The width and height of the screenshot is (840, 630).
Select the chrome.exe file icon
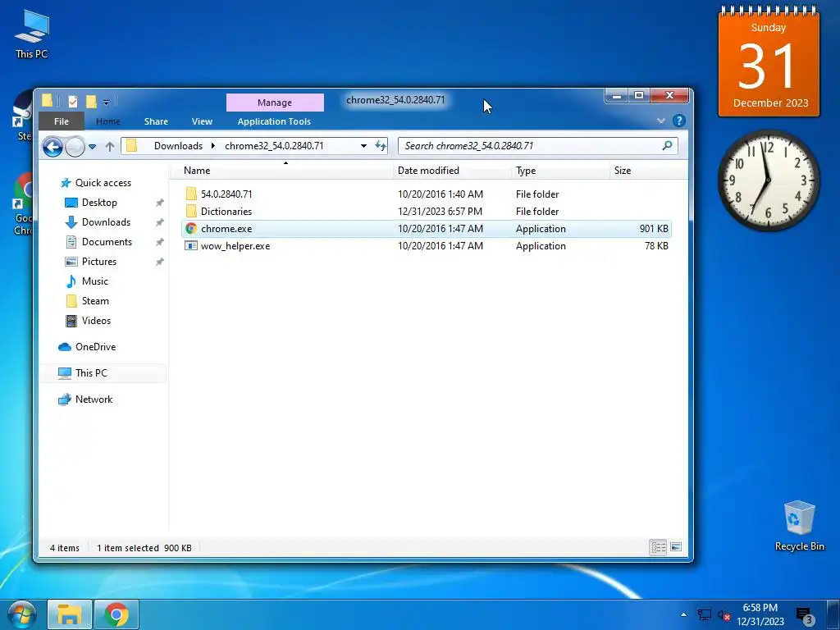[x=190, y=229]
